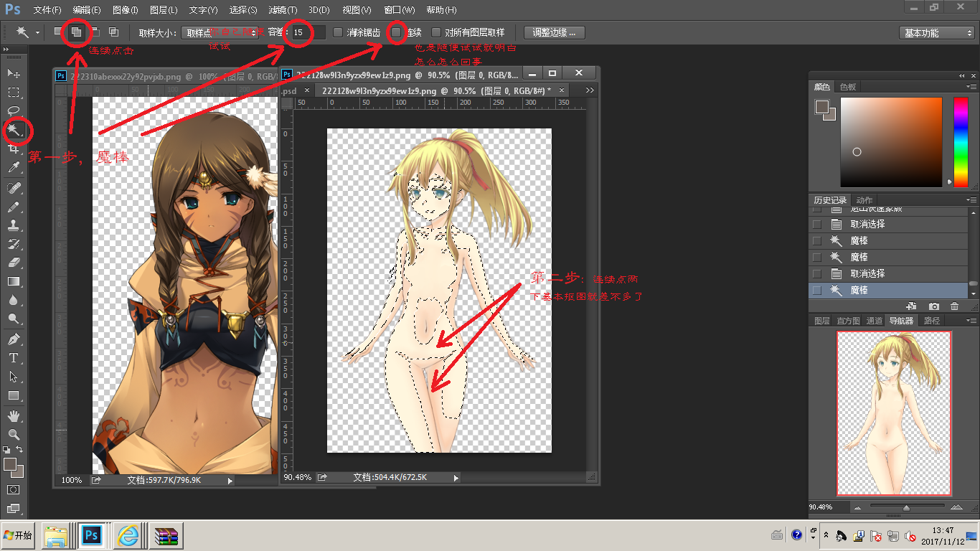Select the Spot Healing Brush tool
980x551 pixels.
click(14, 187)
